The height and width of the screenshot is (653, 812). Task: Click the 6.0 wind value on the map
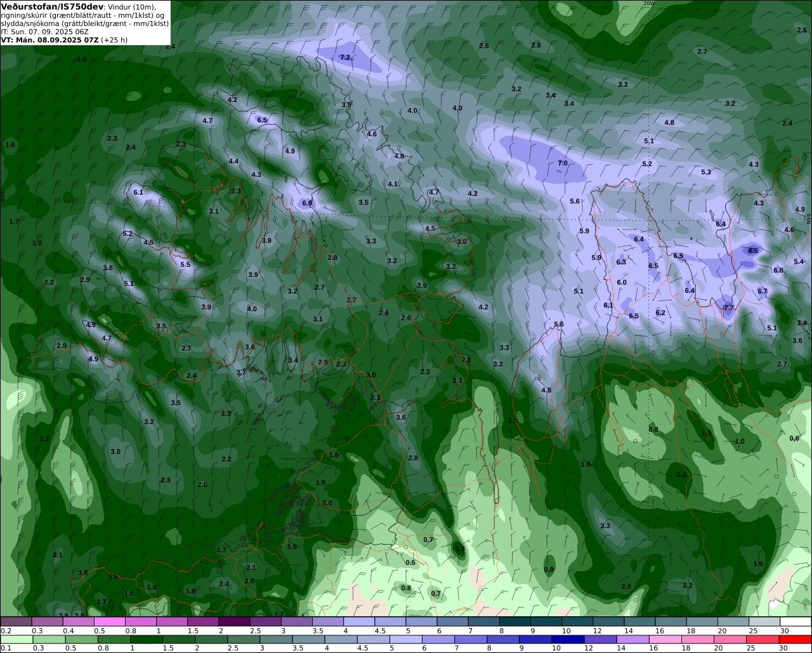[x=622, y=282]
